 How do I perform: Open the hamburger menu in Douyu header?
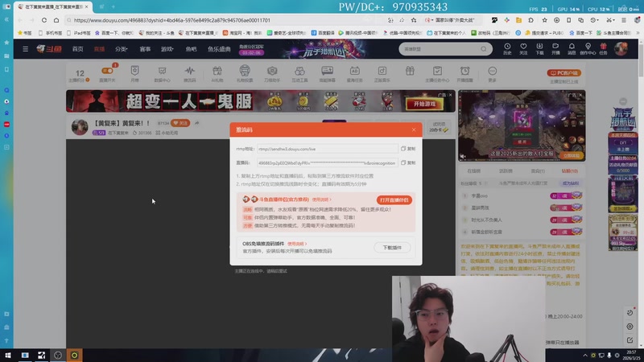pos(26,49)
